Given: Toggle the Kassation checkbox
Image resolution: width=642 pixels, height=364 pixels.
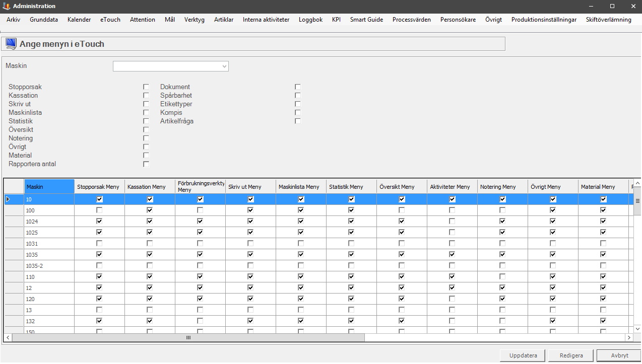Looking at the screenshot, I should pos(146,96).
